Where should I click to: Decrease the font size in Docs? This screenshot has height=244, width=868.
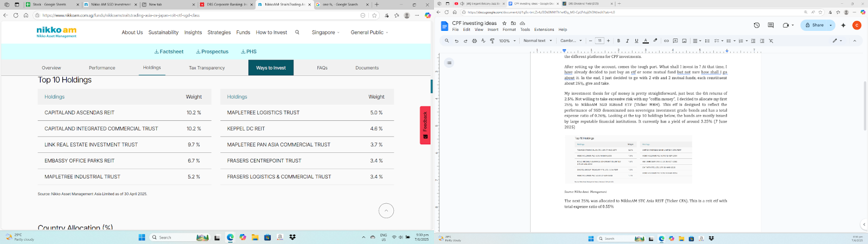click(590, 41)
